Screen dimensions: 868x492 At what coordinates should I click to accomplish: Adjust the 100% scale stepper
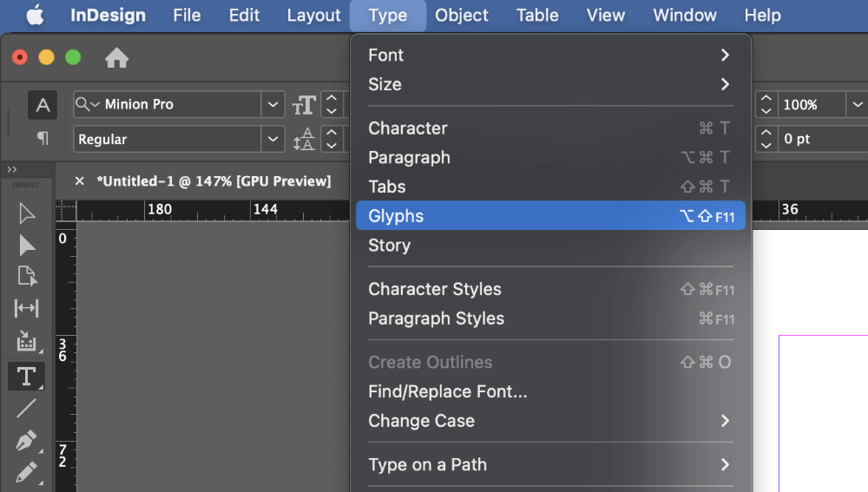coord(766,105)
